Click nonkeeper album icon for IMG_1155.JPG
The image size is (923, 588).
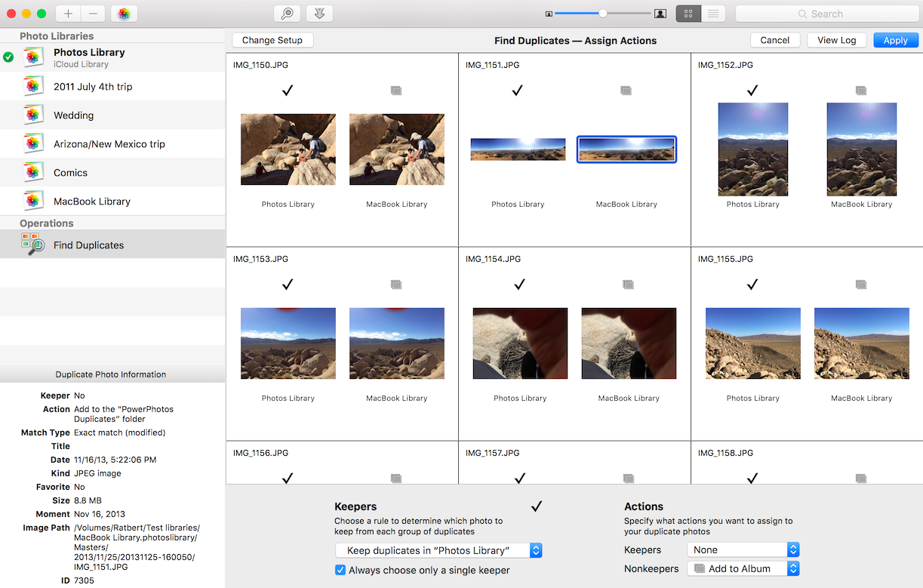[x=861, y=285]
